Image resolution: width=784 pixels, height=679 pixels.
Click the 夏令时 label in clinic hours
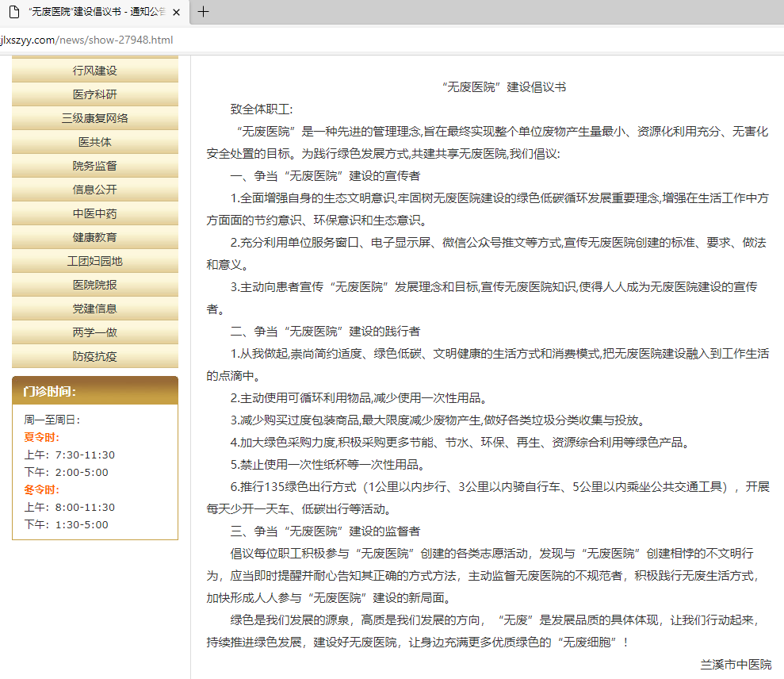pyautogui.click(x=41, y=437)
